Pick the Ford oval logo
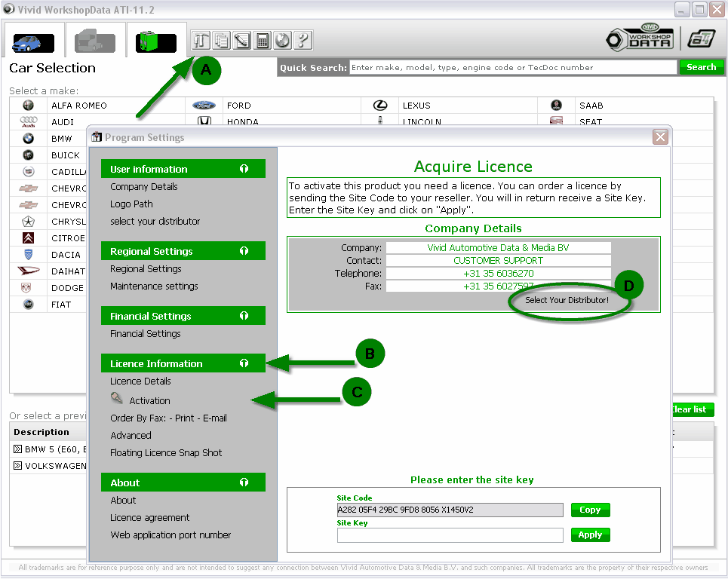The image size is (728, 579). point(204,106)
